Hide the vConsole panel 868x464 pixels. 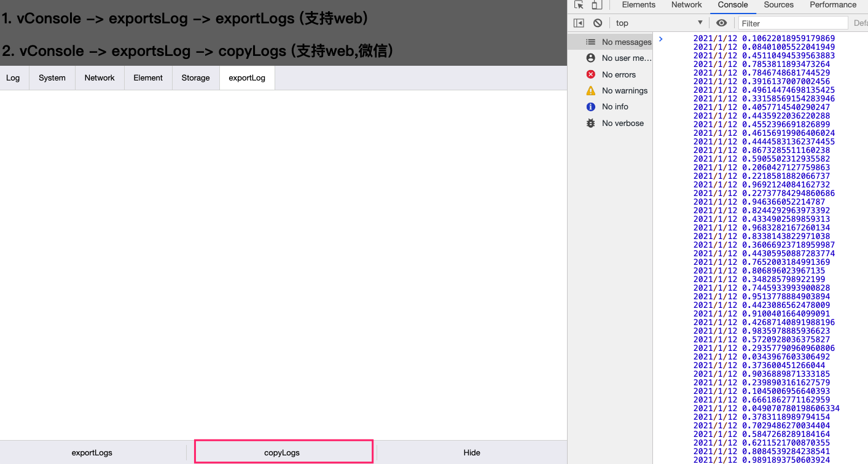pos(472,452)
